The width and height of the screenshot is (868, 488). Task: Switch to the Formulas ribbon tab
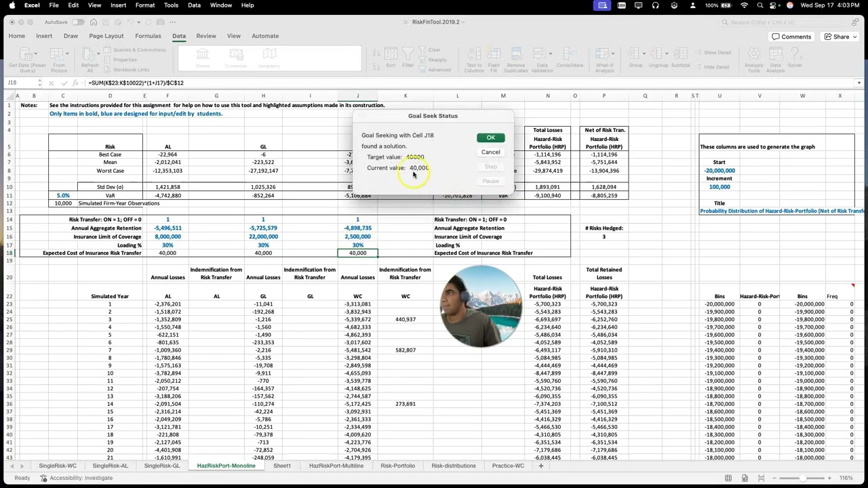click(x=148, y=36)
